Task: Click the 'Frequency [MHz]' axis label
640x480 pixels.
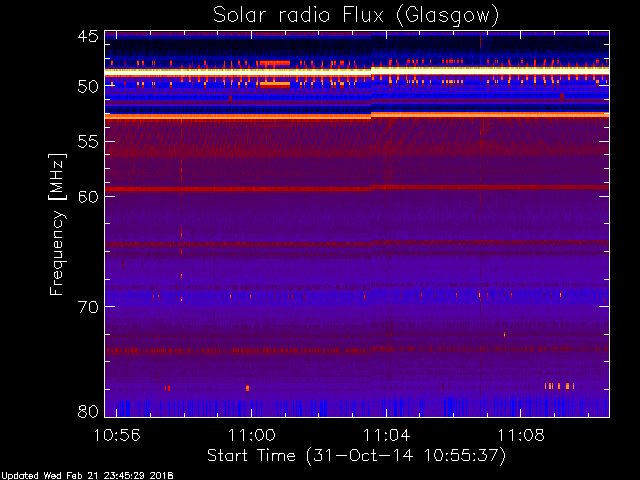Action: pos(57,224)
